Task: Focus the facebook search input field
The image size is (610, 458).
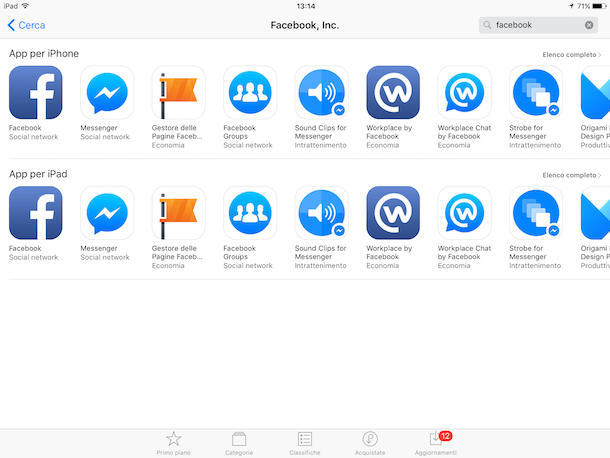Action: click(x=538, y=25)
